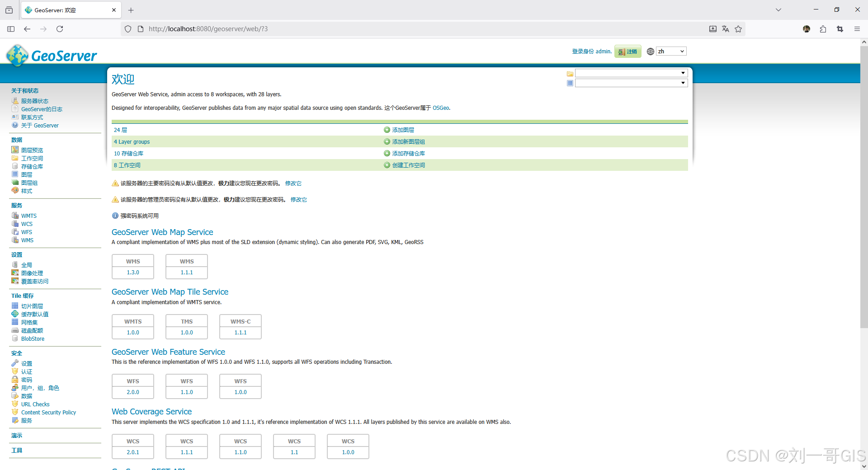The image size is (868, 470).
Task: Click the browser address bar URL
Action: pyautogui.click(x=208, y=29)
